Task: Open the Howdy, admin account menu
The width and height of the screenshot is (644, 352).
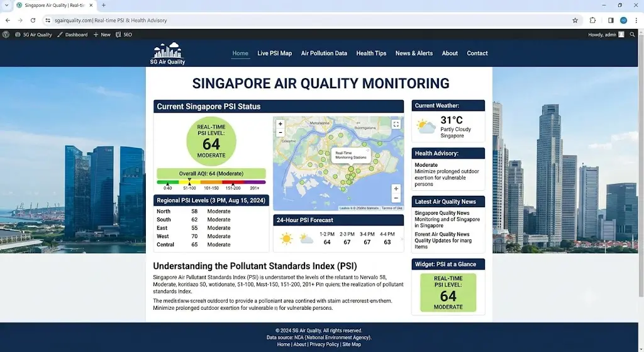Action: (606, 35)
